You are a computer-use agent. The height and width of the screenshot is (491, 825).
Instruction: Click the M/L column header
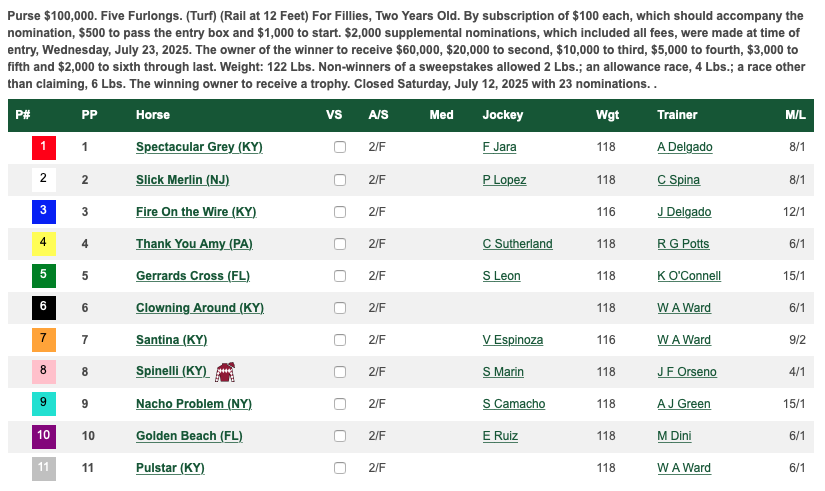[795, 115]
